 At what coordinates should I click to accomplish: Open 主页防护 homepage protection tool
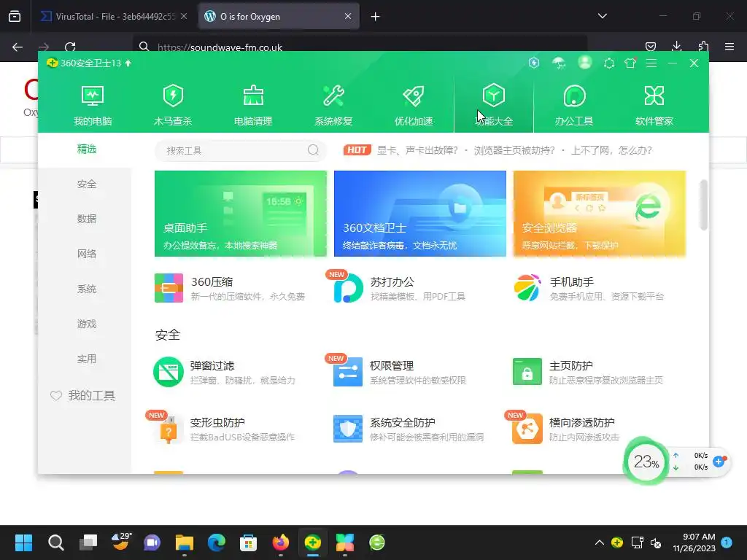click(588, 372)
